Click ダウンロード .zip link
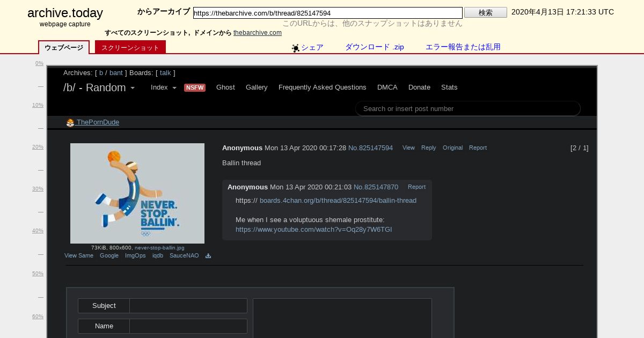Image resolution: width=644 pixels, height=338 pixels. point(375,47)
